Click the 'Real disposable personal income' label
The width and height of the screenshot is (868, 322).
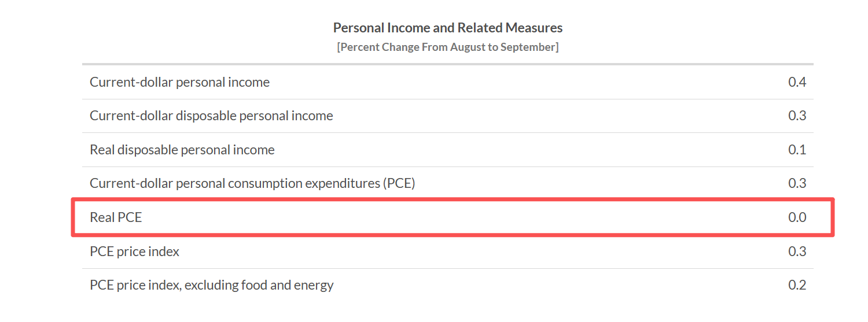pyautogui.click(x=182, y=150)
